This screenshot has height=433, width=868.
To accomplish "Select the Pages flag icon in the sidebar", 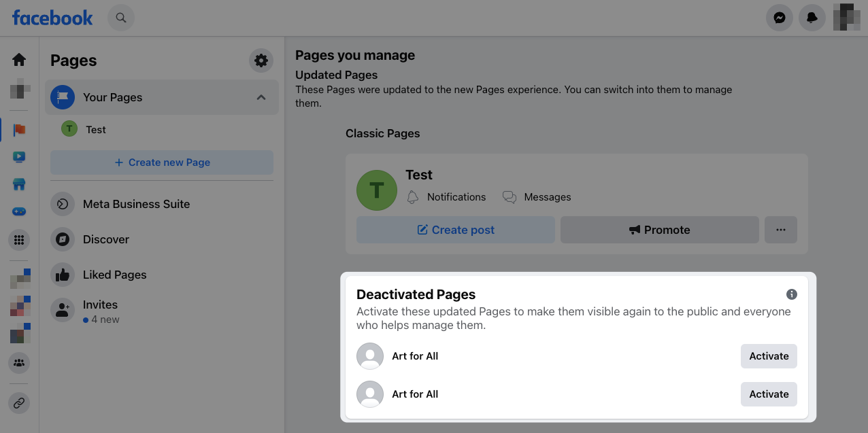I will coord(18,129).
